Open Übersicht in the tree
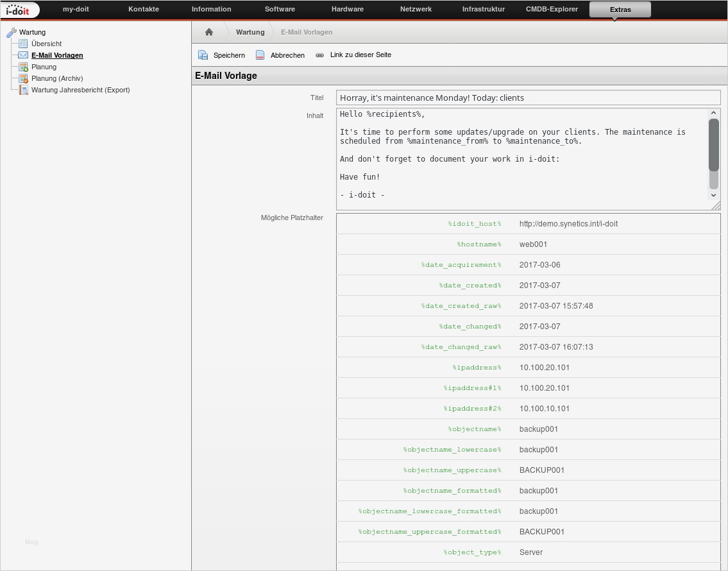This screenshot has width=728, height=571. tap(46, 44)
